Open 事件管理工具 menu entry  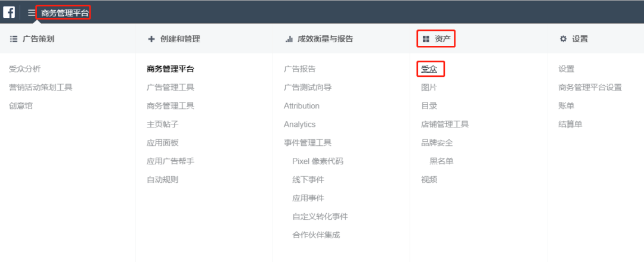click(308, 143)
